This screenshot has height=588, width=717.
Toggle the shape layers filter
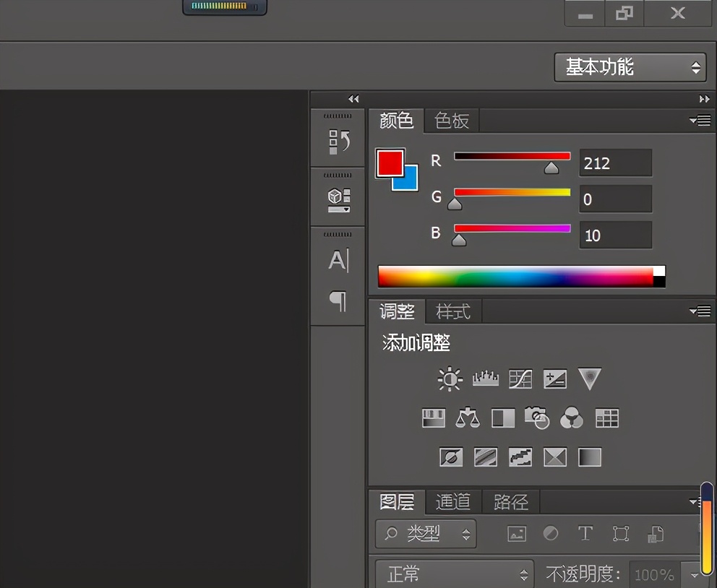tap(620, 533)
